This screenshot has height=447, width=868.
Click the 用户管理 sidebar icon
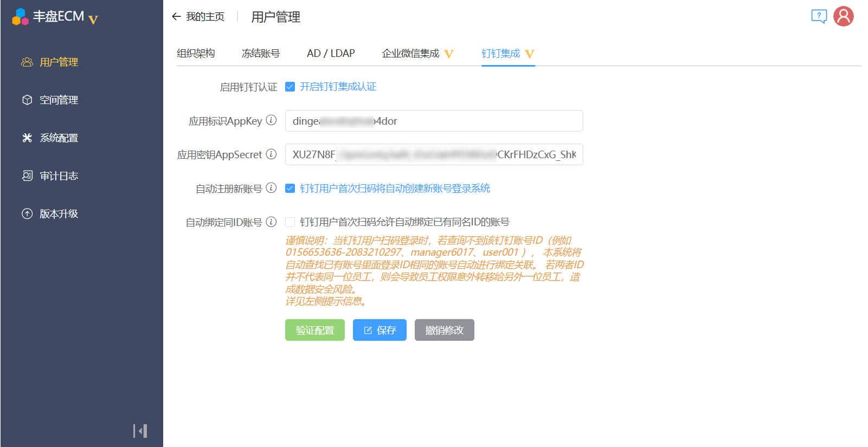pos(27,62)
